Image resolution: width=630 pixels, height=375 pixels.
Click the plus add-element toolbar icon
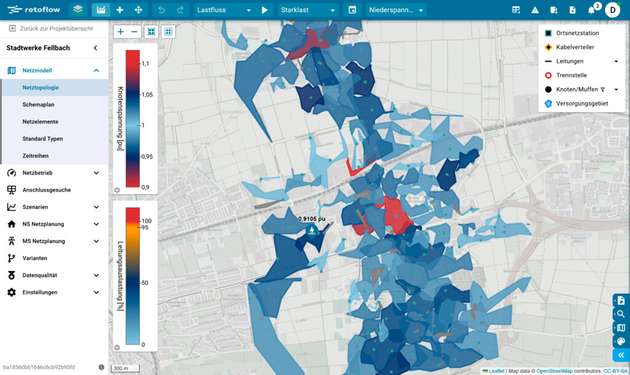click(x=120, y=10)
